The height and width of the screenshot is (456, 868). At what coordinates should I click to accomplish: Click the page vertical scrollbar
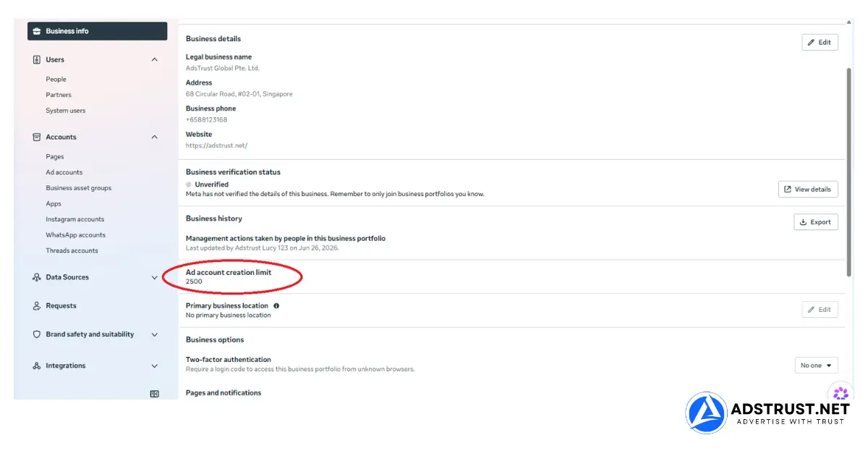click(x=848, y=171)
